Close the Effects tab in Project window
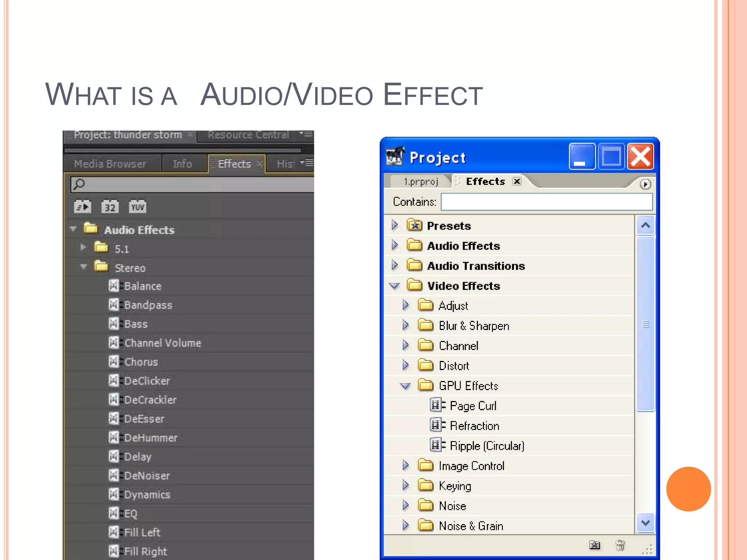Screen dimensions: 747x560 pyautogui.click(x=517, y=181)
